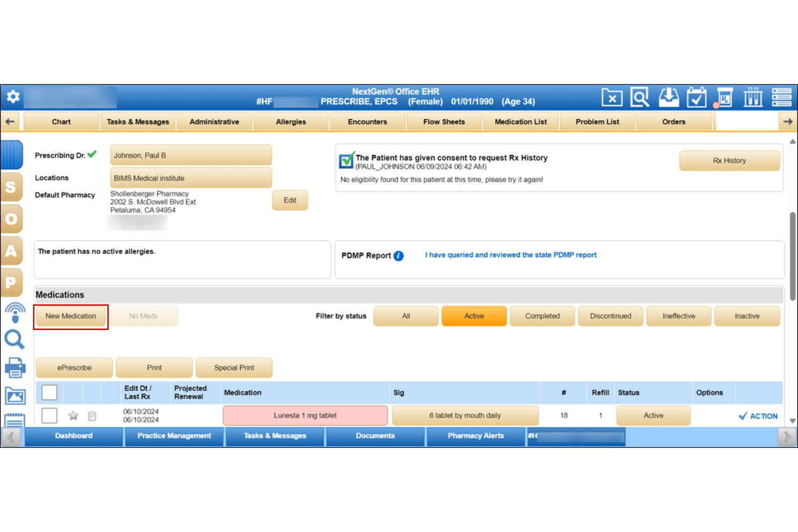Click the sidebar magnifying glass search icon
The image size is (798, 532).
[x=15, y=340]
